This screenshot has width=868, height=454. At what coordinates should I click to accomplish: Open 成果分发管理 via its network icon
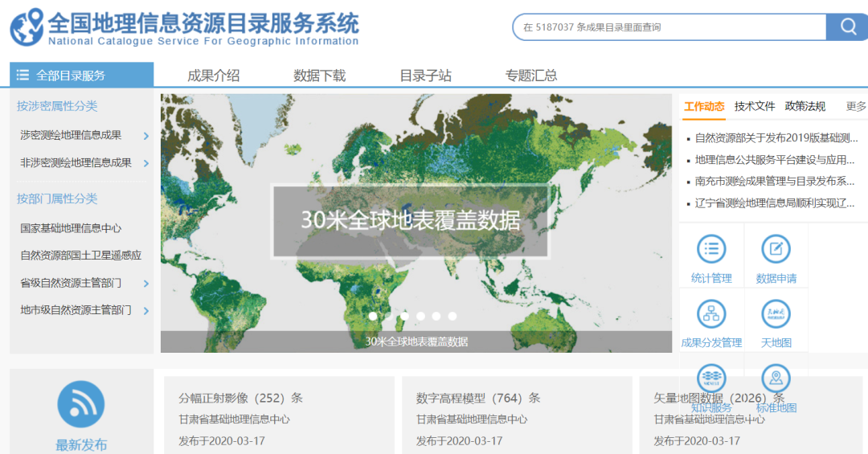(x=711, y=314)
